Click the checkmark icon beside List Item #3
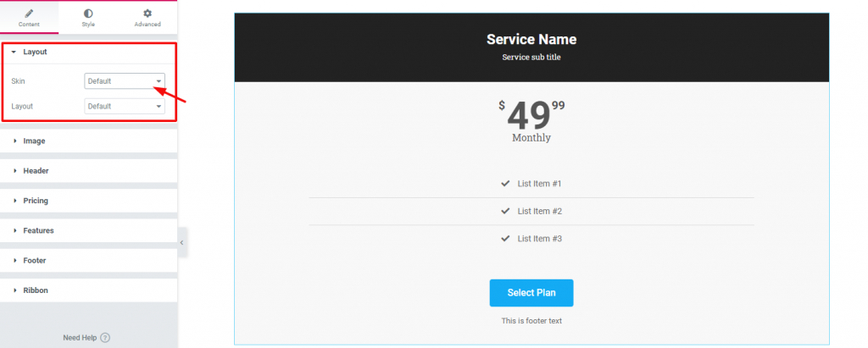The image size is (868, 348). [x=505, y=239]
